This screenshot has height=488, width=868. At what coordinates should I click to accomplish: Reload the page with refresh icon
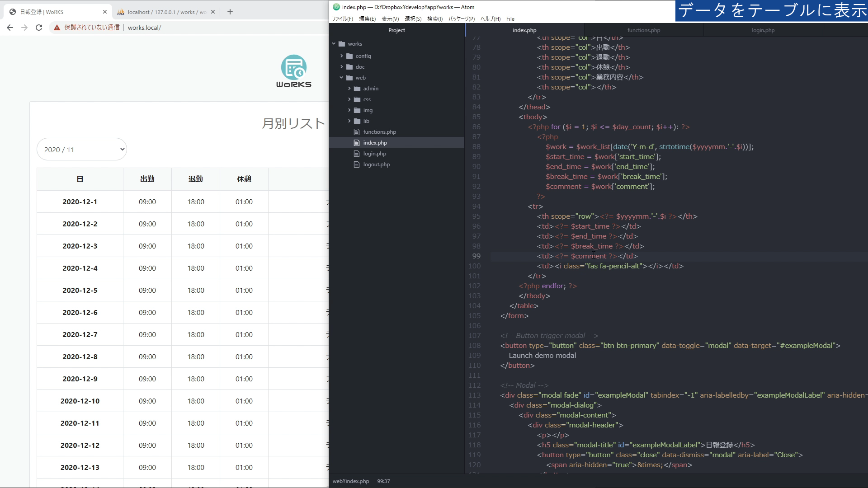click(x=39, y=28)
